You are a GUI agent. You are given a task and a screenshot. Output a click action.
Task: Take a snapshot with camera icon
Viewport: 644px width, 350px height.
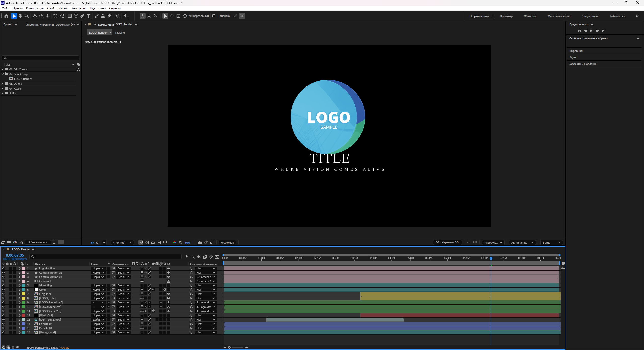point(200,242)
